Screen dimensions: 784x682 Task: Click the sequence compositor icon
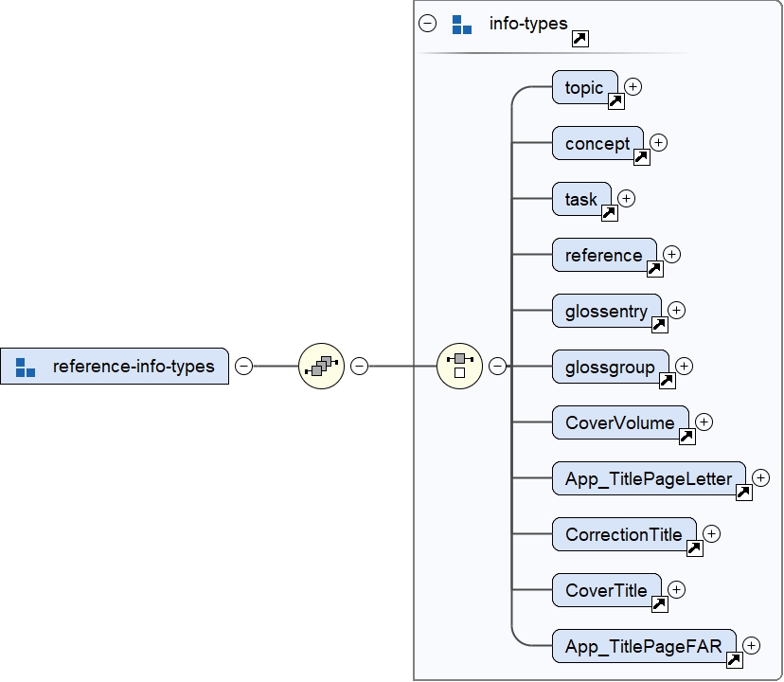[321, 366]
